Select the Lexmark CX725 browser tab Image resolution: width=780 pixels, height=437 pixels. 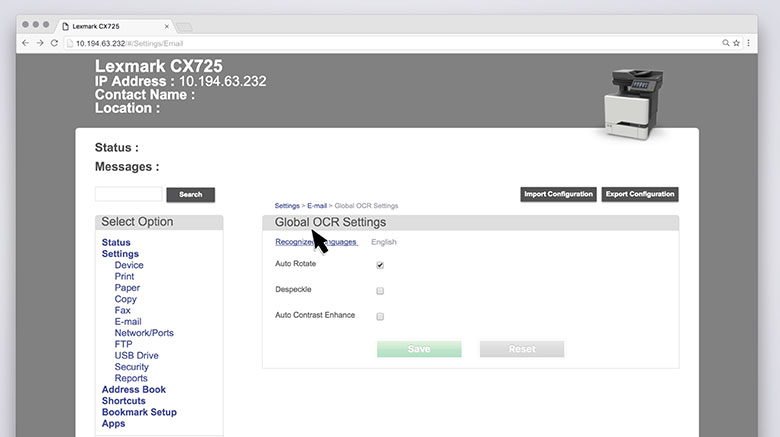(110, 25)
